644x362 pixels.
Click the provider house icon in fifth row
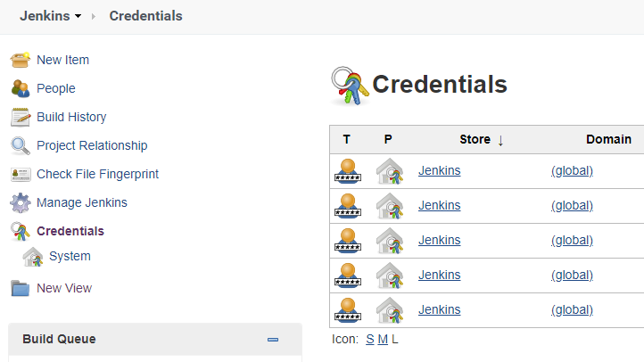[390, 310]
